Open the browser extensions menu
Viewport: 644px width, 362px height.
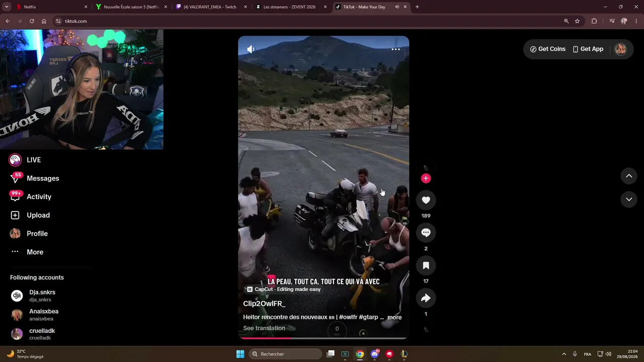point(594,21)
